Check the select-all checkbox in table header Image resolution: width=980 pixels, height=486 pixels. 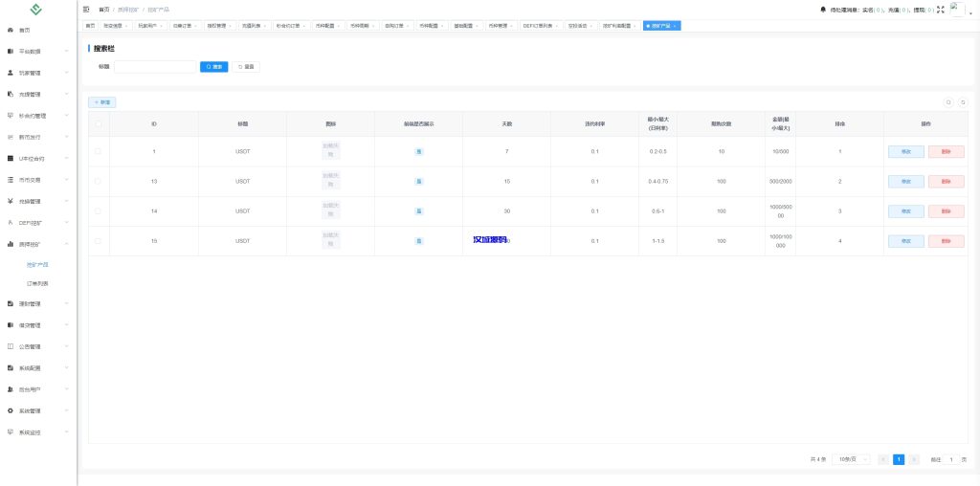(x=98, y=123)
